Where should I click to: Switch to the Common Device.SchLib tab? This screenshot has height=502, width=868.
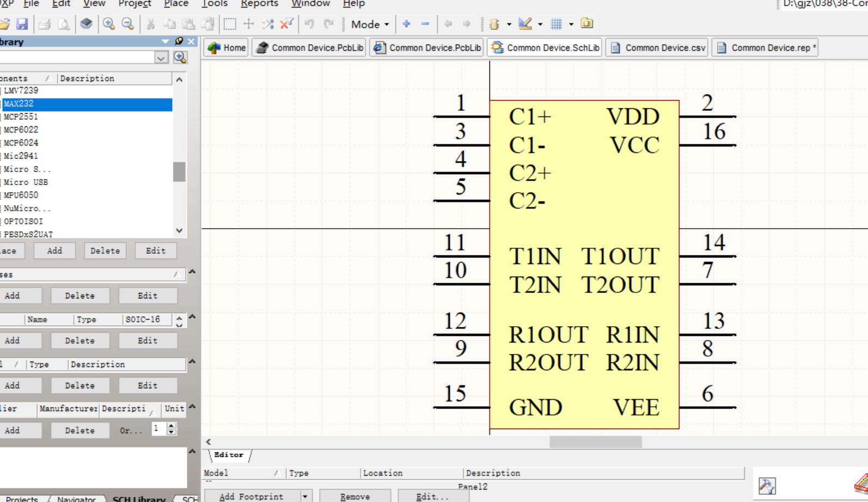545,48
